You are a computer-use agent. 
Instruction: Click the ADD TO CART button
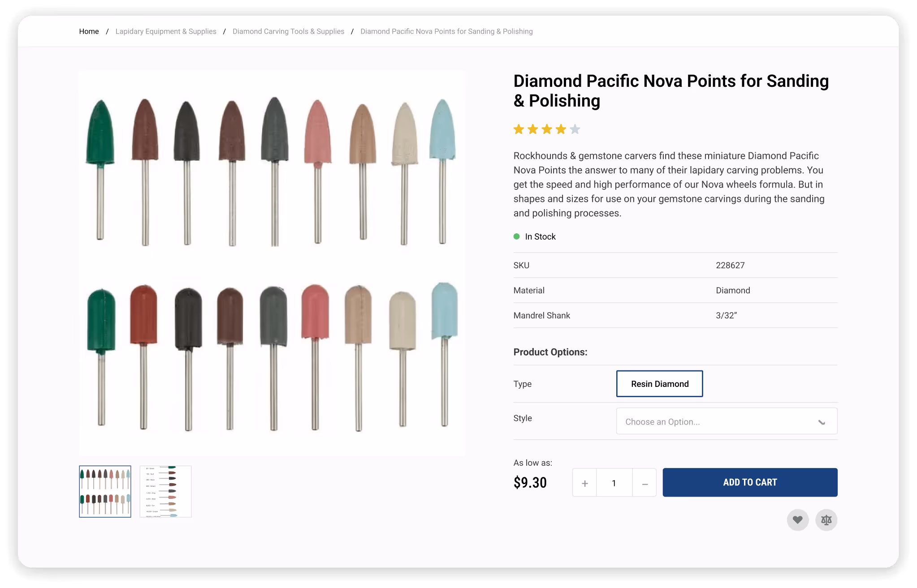(x=749, y=482)
